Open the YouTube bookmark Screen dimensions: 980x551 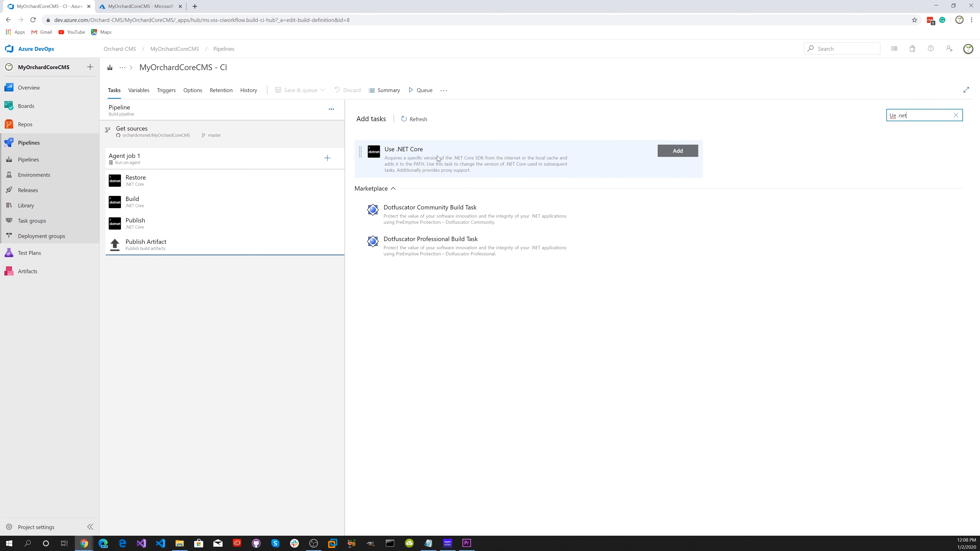pos(72,32)
